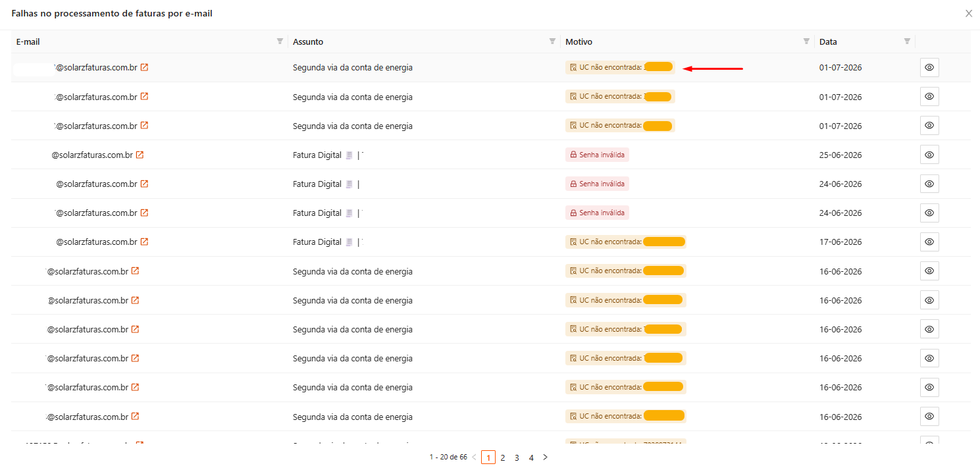Click orange UC number badge on 17-06-2026 row
The width and height of the screenshot is (980, 468).
tap(664, 242)
